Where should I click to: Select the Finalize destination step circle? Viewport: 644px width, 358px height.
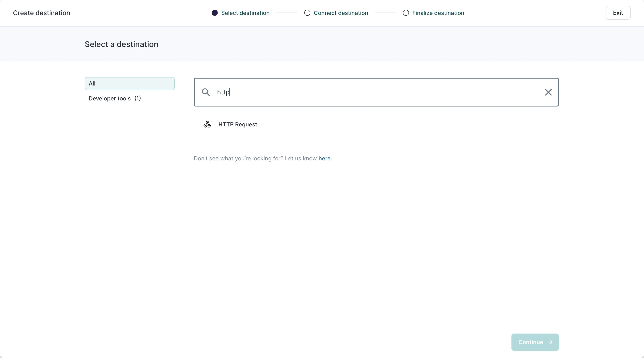pyautogui.click(x=406, y=13)
